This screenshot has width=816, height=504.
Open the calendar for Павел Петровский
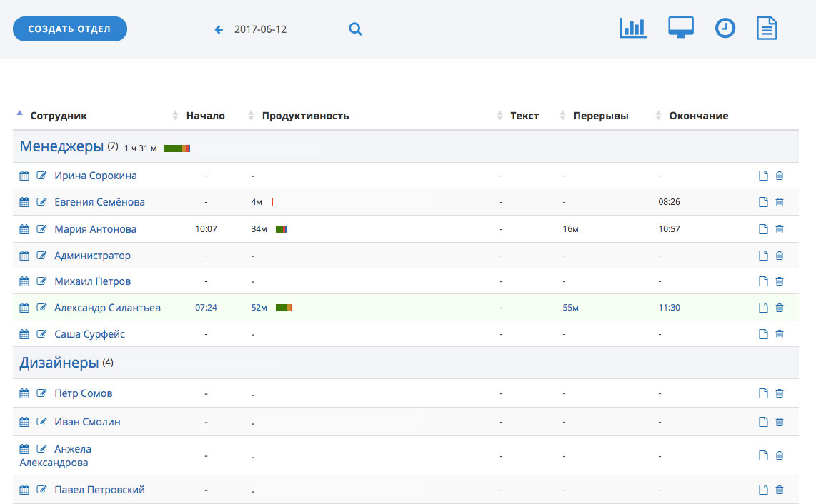click(x=24, y=490)
